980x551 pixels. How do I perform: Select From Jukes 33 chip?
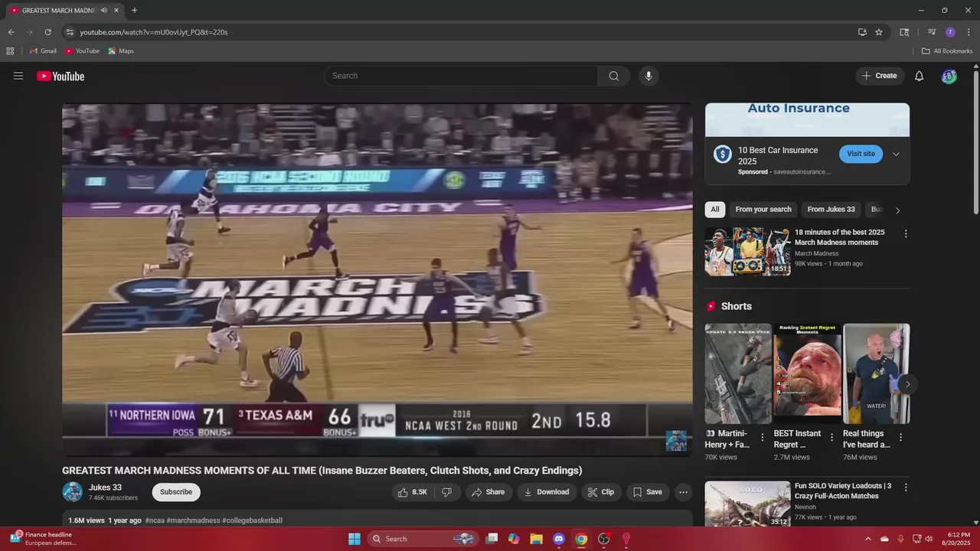831,210
